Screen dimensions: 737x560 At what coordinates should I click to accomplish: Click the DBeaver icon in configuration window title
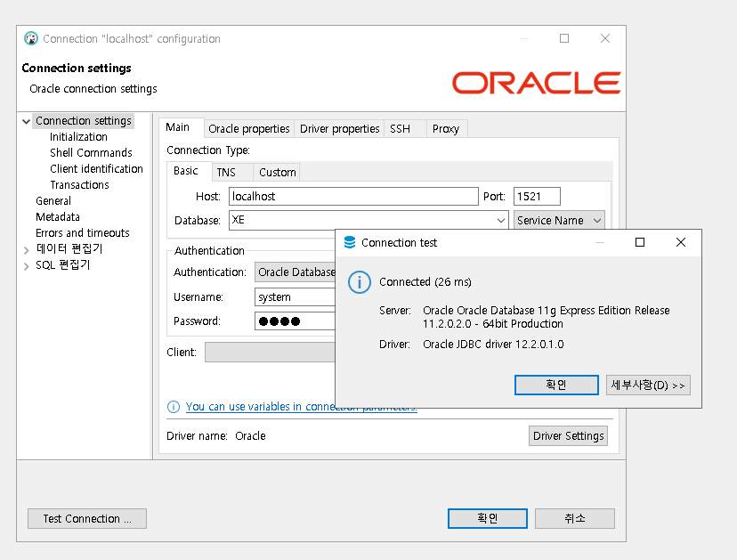pos(31,38)
